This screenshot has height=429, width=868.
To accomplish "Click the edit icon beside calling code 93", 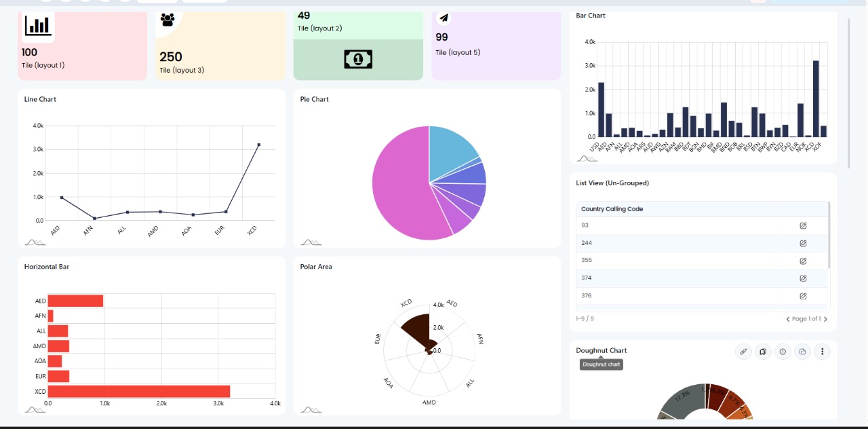I will [x=803, y=225].
